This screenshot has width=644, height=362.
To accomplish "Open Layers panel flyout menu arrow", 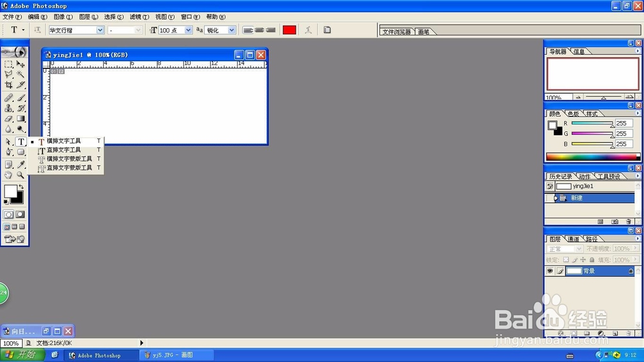I will 638,238.
